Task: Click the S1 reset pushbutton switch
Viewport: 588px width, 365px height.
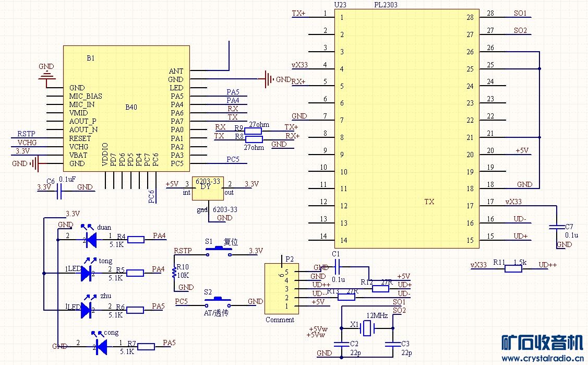Action: pos(218,253)
